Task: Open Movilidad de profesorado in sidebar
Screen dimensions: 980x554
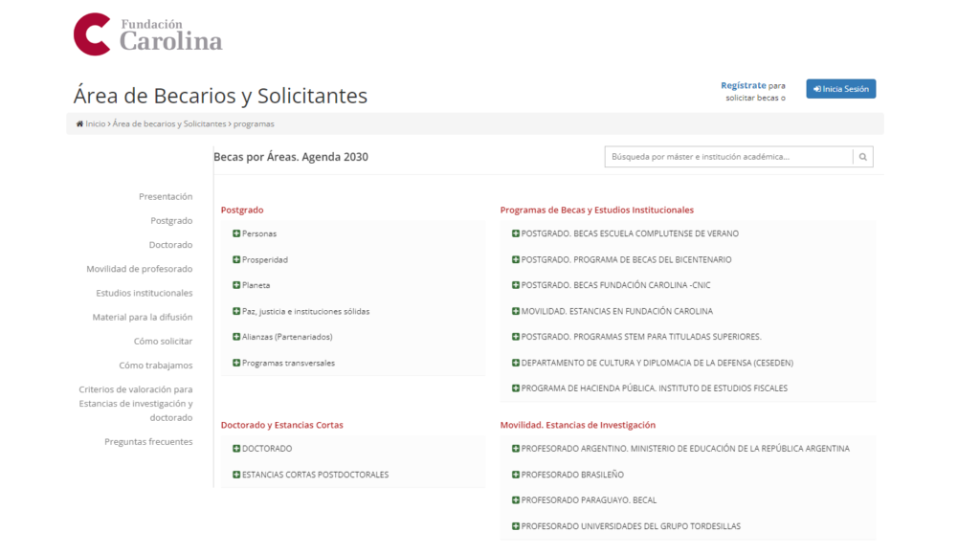Action: click(x=140, y=269)
